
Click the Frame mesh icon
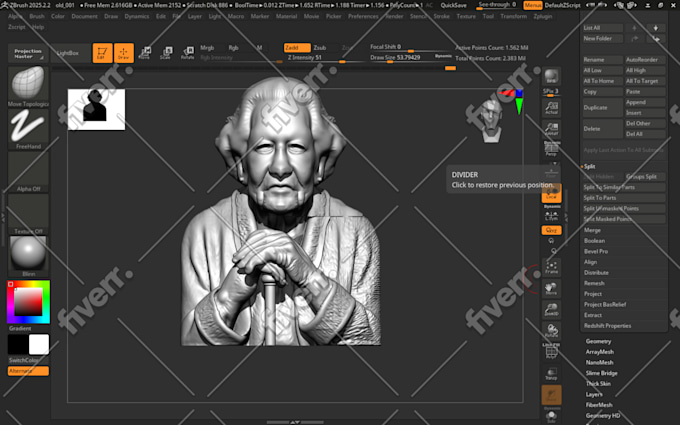coord(551,267)
